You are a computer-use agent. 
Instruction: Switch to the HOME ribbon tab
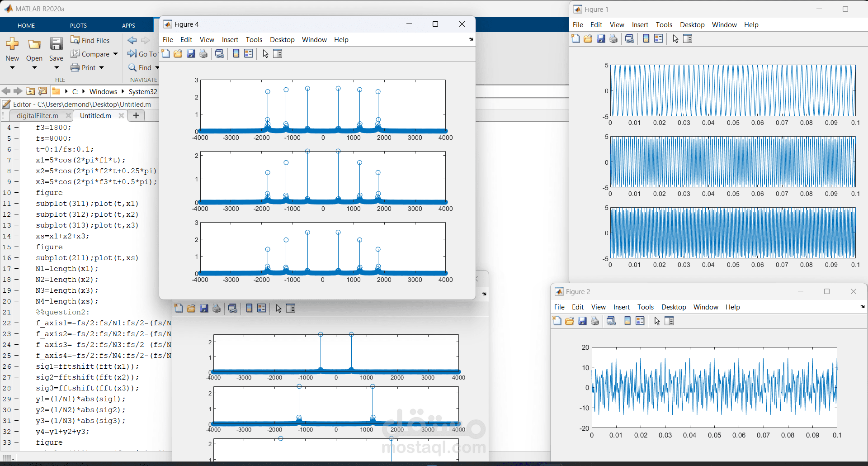[26, 25]
